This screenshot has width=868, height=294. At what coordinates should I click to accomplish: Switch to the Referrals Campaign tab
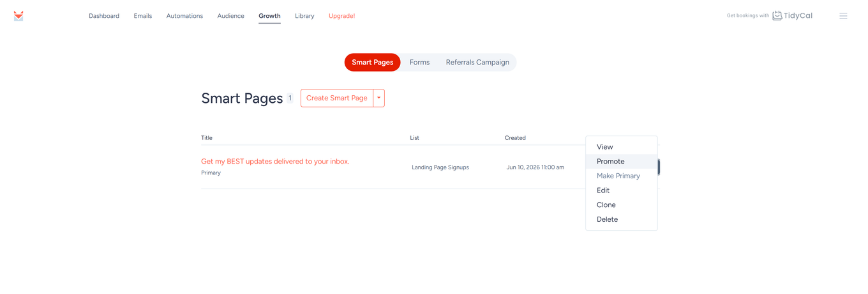pos(477,62)
